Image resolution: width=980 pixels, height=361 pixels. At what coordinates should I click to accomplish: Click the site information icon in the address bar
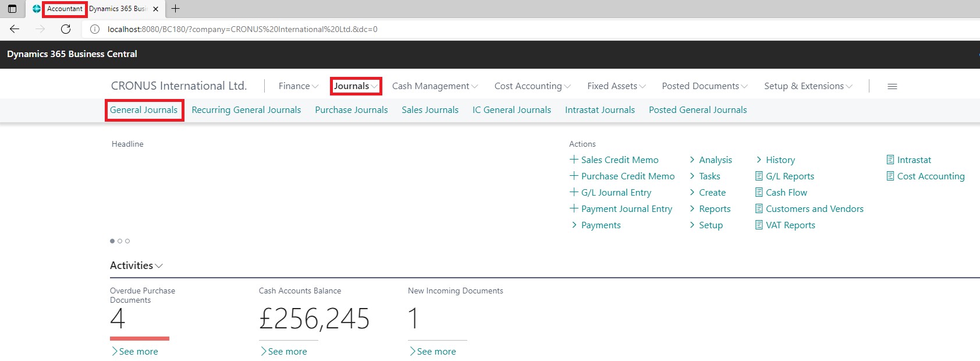pos(95,29)
